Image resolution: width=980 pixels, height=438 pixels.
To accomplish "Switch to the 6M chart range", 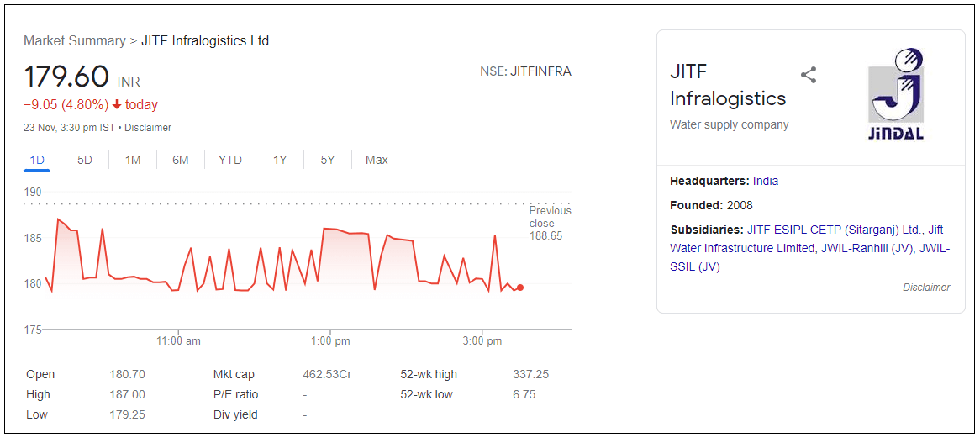I will tap(181, 160).
